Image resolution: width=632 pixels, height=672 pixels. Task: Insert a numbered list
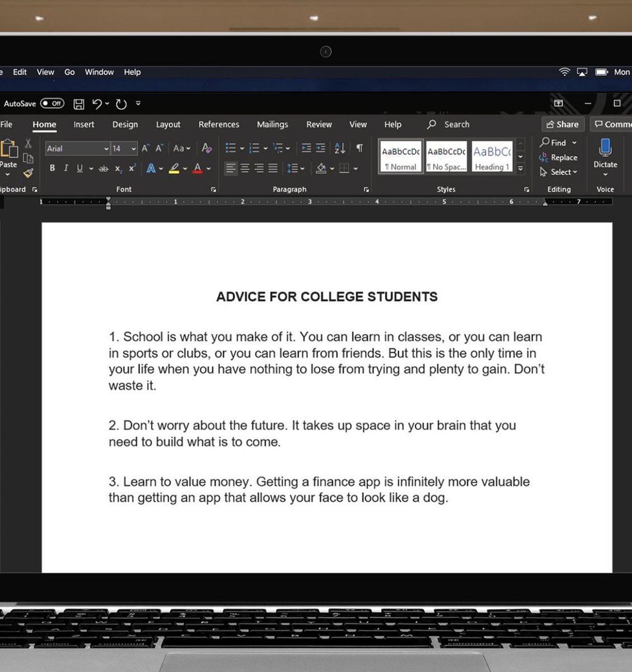(254, 148)
